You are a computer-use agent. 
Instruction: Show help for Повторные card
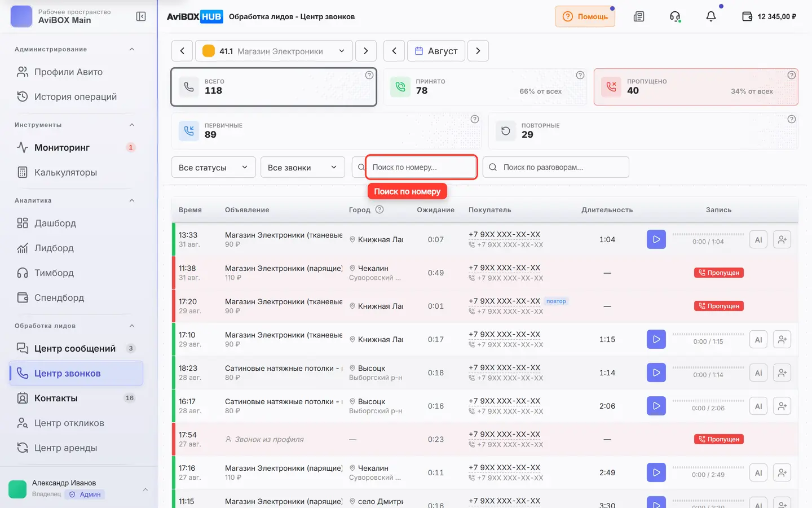click(x=792, y=119)
